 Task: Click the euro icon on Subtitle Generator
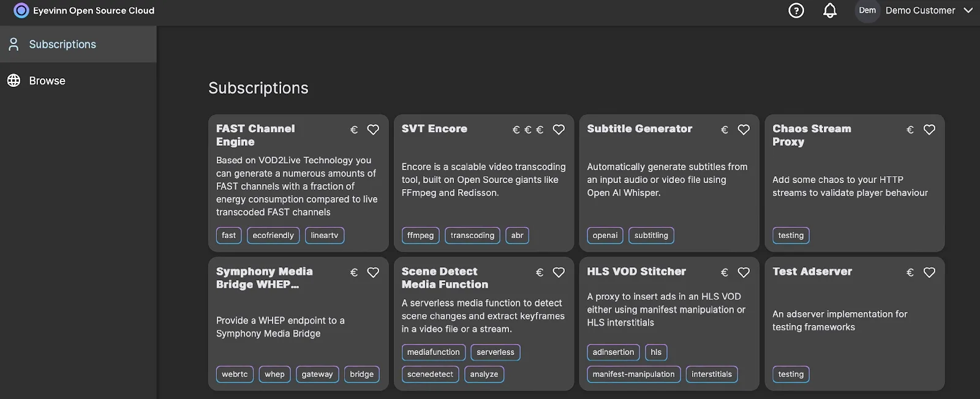[725, 130]
